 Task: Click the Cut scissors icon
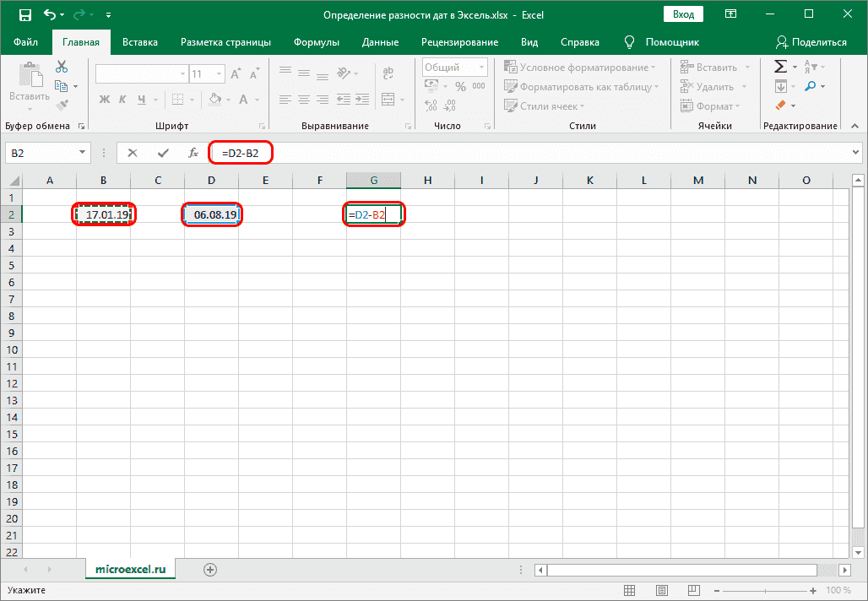[x=62, y=68]
